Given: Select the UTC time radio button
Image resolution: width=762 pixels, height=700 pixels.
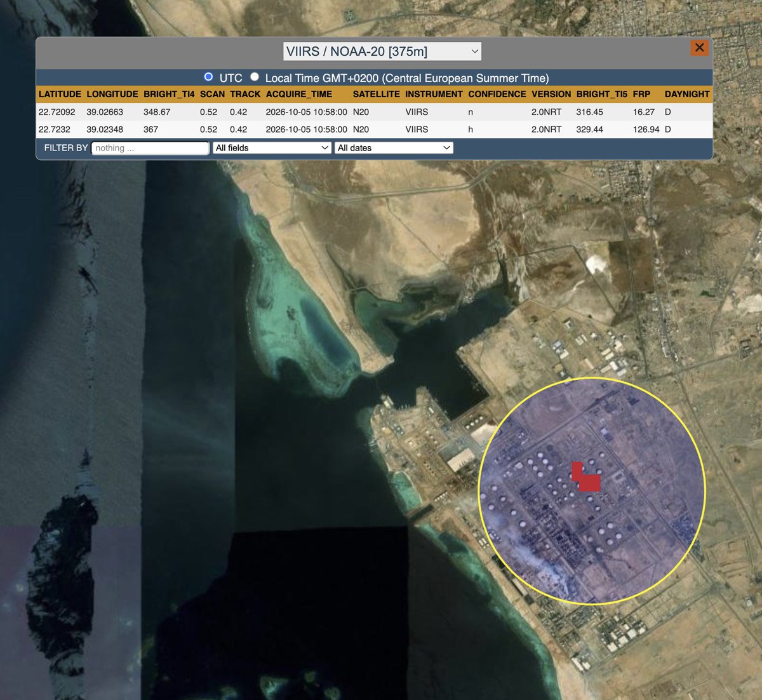Looking at the screenshot, I should 208,76.
